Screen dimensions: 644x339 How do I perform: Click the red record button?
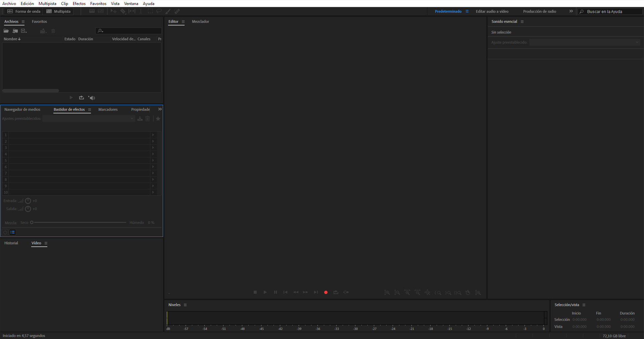click(326, 292)
